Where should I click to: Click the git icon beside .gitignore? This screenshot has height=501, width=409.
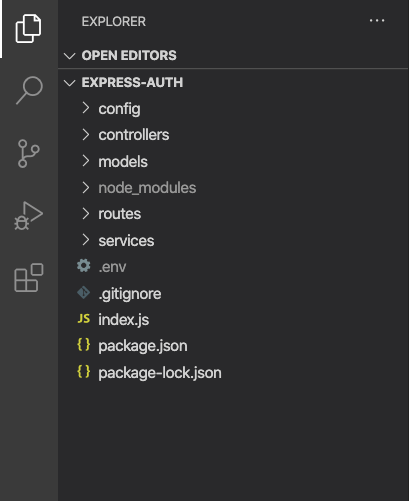pyautogui.click(x=83, y=293)
